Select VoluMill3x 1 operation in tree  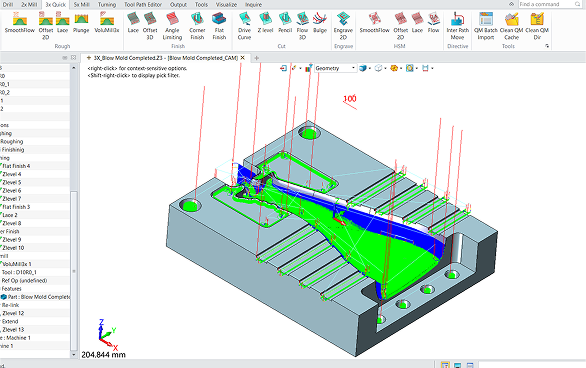coord(17,264)
